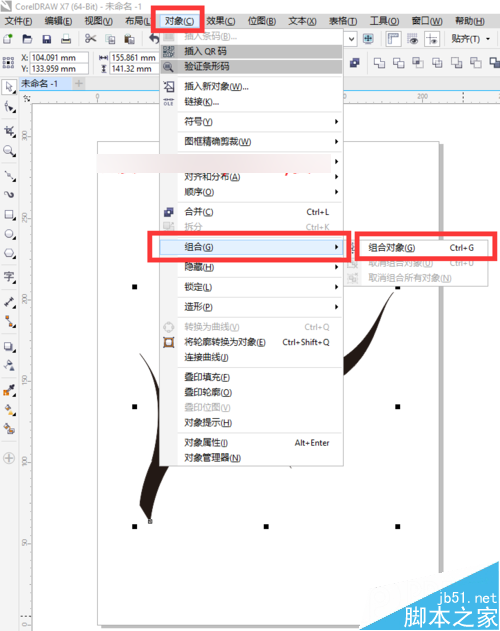Click the Front Minus Back shaping icon
Image resolution: width=500 pixels, height=631 pixels.
pyautogui.click(x=457, y=63)
